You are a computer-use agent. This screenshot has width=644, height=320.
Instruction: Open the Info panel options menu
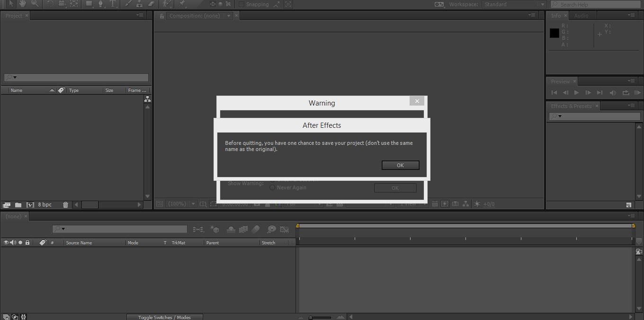pos(631,15)
